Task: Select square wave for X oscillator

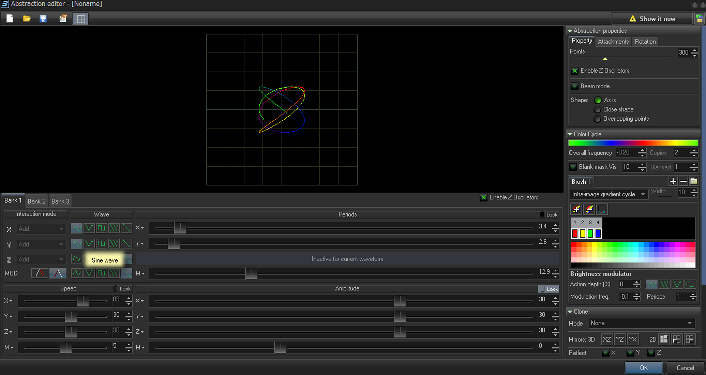Action: click(102, 229)
